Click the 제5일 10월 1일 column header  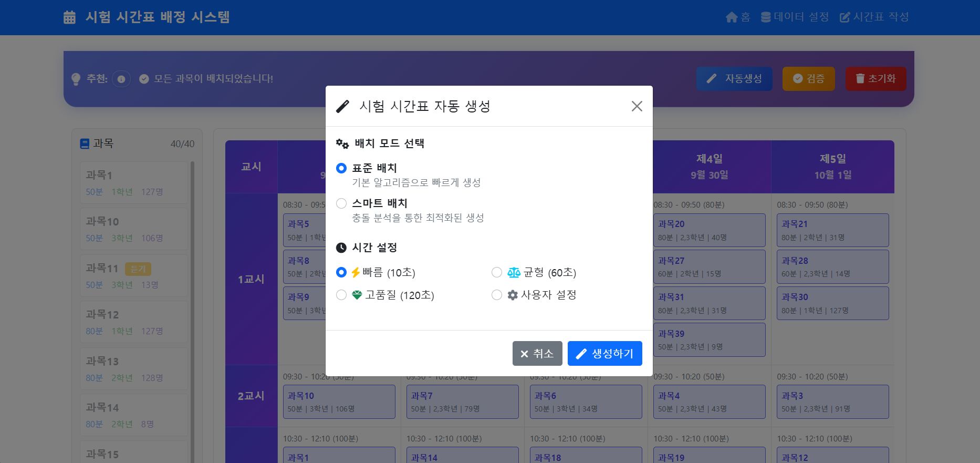(833, 167)
